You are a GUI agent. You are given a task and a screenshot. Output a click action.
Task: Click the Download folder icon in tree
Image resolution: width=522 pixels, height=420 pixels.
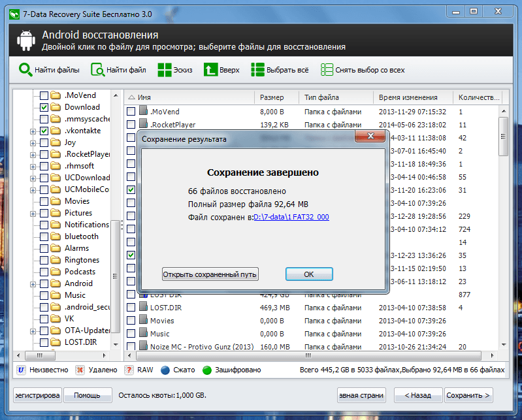click(x=56, y=107)
